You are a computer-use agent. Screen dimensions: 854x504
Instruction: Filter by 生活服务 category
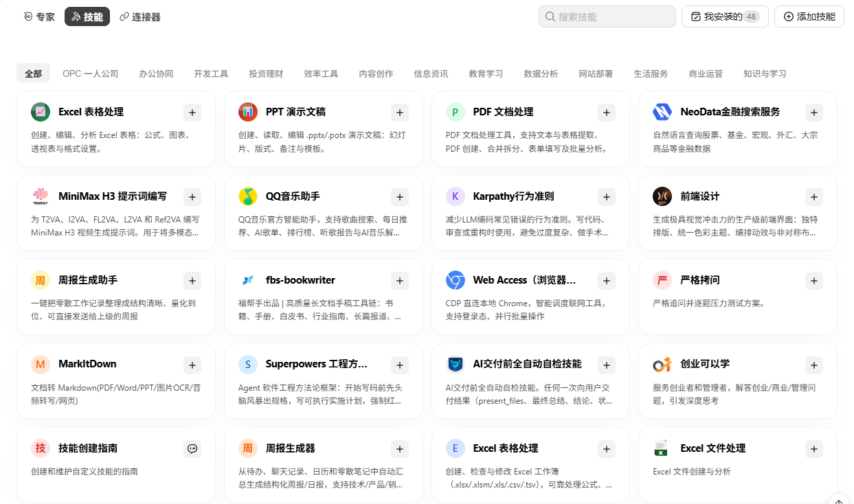[x=651, y=73]
